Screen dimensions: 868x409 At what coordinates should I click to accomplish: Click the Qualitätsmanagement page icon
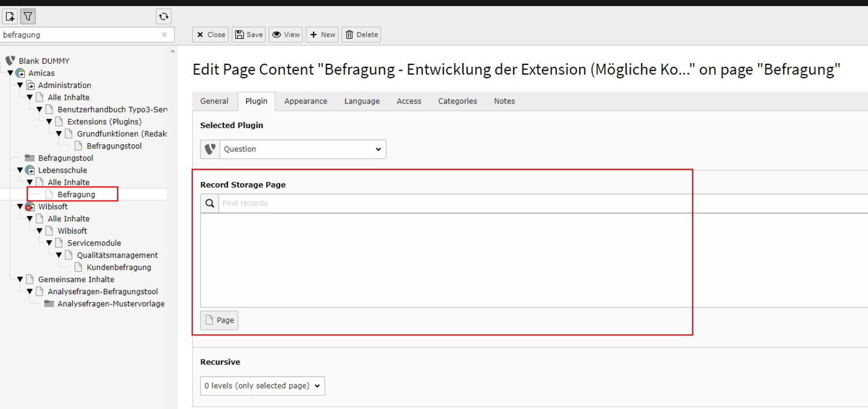click(69, 255)
